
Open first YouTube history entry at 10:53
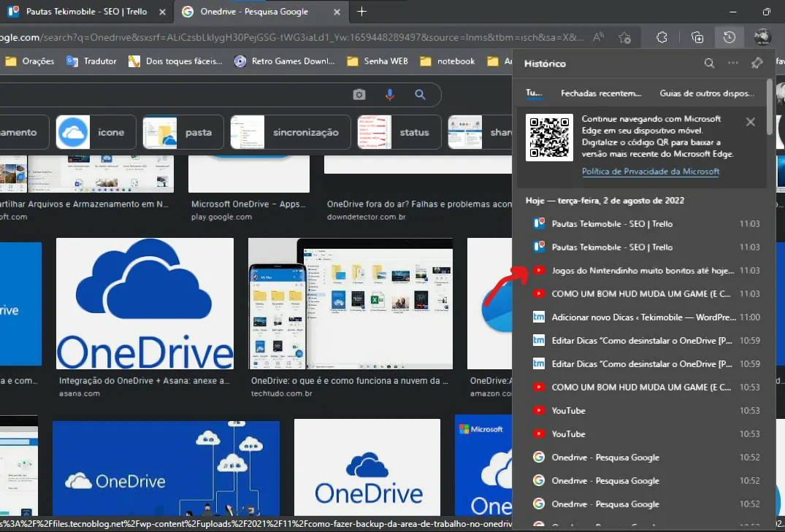pos(646,410)
